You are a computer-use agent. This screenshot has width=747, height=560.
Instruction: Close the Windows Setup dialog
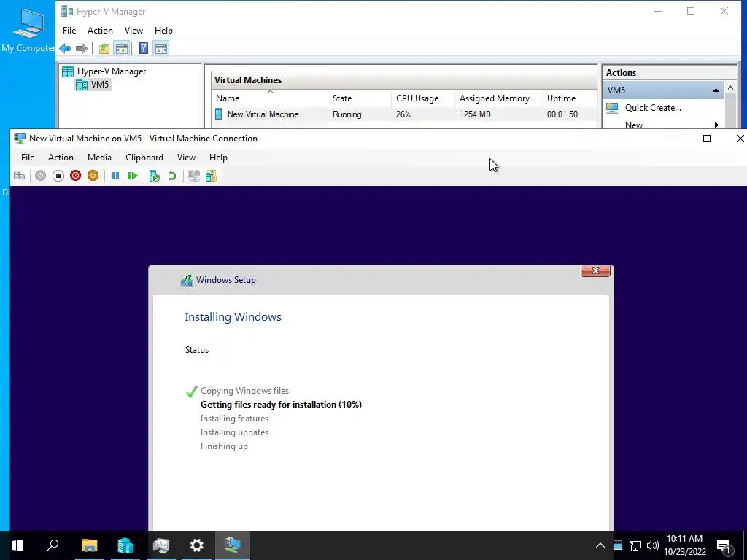[595, 271]
